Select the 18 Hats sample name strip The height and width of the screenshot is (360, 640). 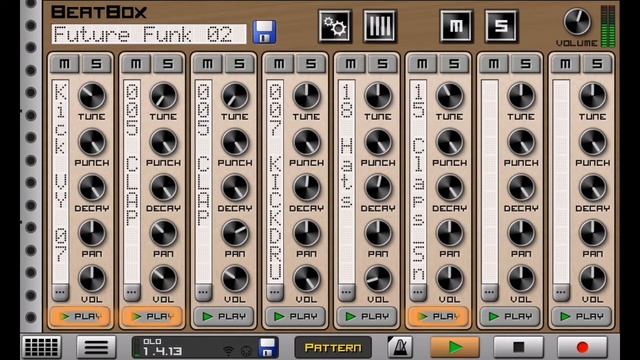[347, 182]
